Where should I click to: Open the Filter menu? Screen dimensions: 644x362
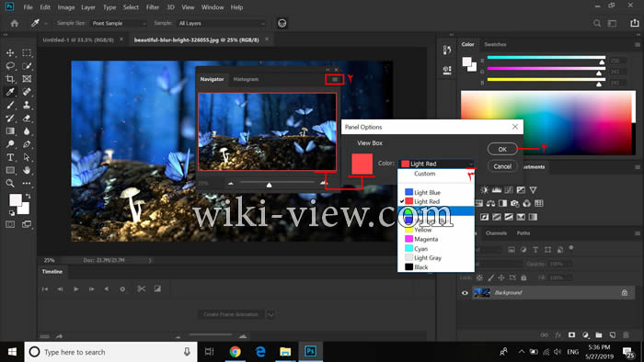[x=153, y=7]
